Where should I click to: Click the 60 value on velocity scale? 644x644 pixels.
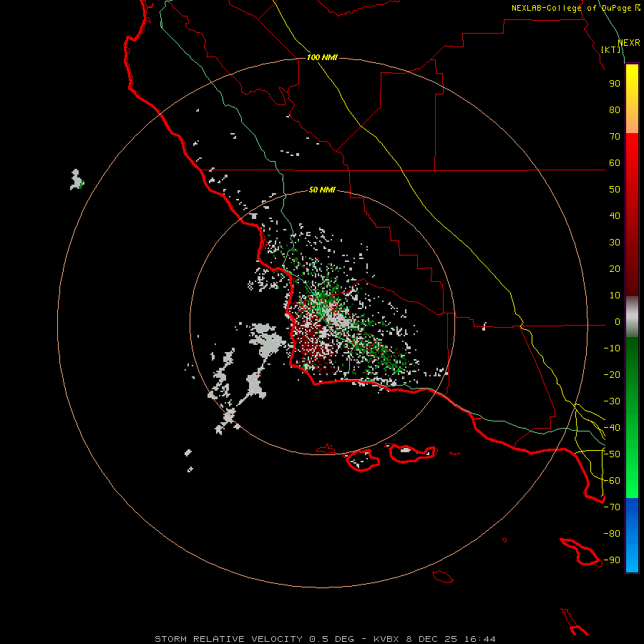[615, 163]
